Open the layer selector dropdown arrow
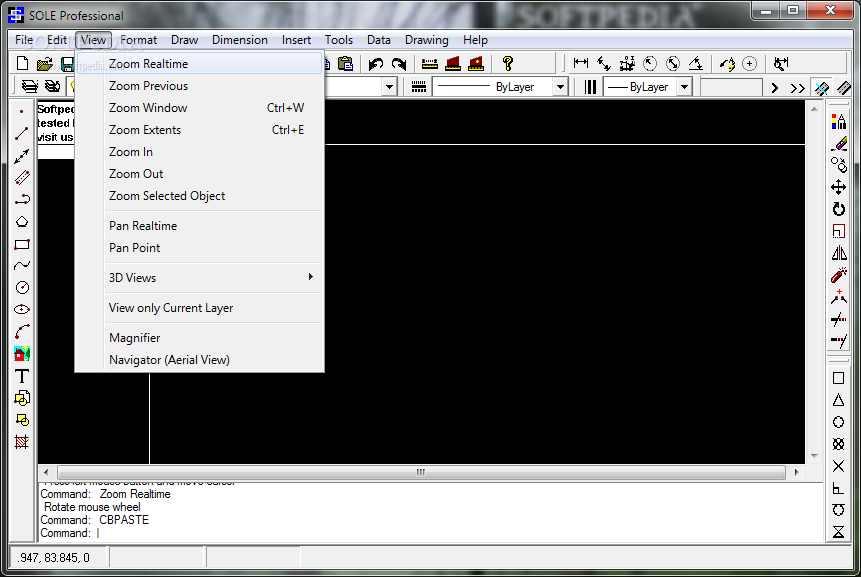Viewport: 861px width, 577px height. [x=389, y=87]
